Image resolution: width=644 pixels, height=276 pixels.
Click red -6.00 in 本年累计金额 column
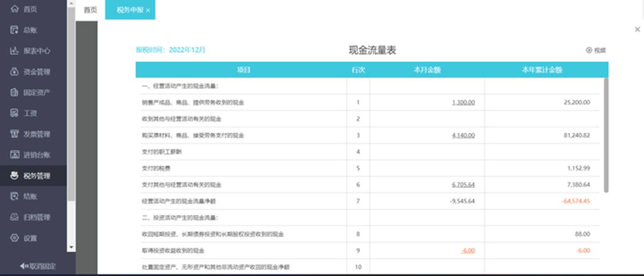(583, 250)
